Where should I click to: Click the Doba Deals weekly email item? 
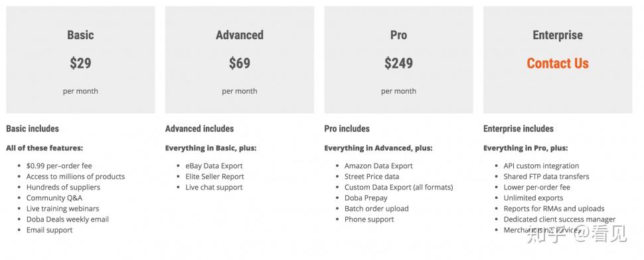68,219
